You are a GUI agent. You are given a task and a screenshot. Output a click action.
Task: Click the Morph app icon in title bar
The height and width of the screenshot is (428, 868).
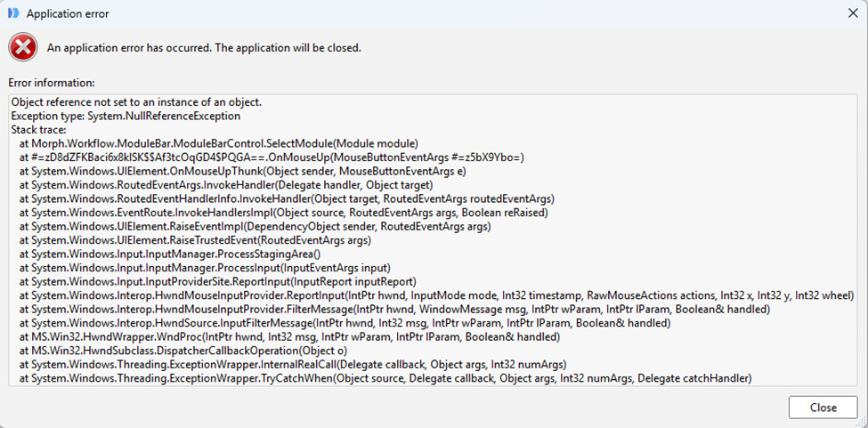click(12, 14)
